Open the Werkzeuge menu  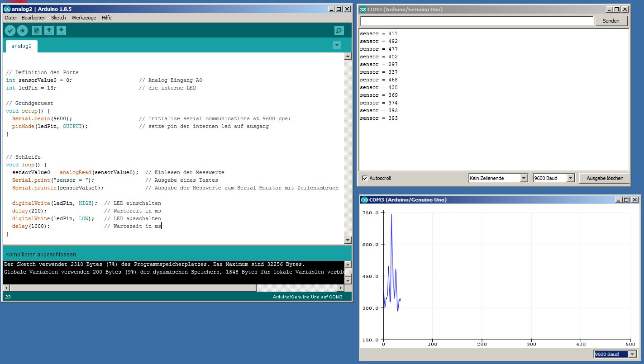(x=84, y=18)
